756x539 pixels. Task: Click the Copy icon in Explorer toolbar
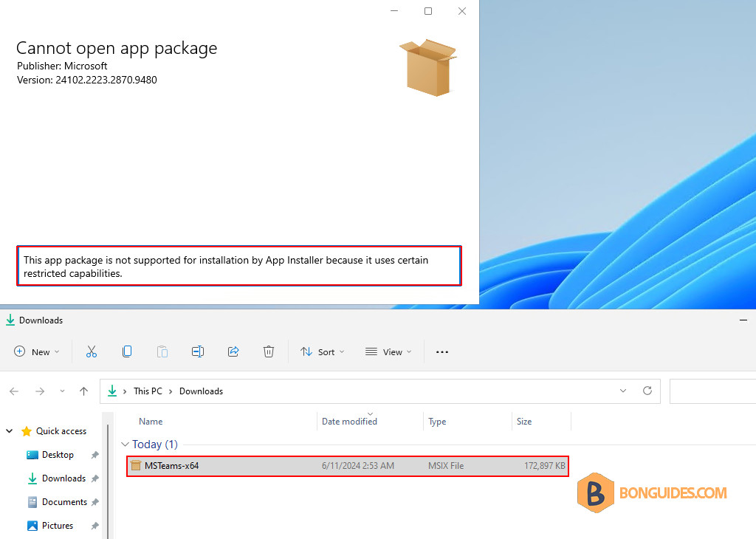tap(127, 351)
